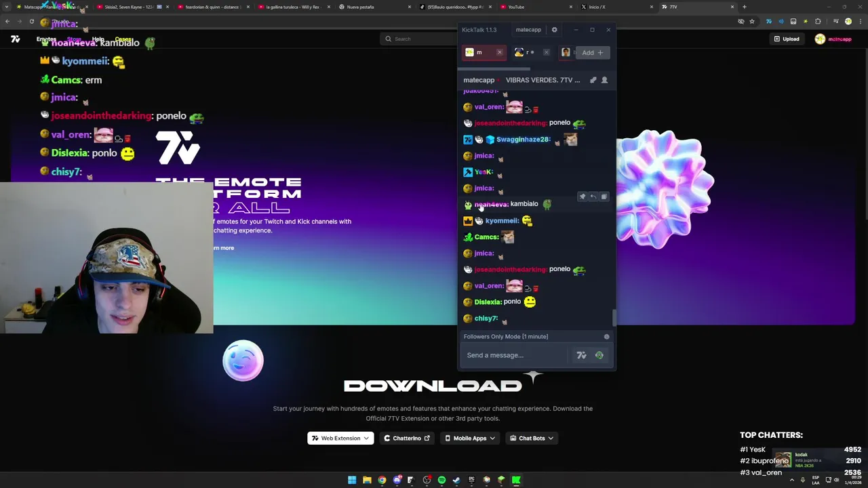Click the blinking smiley emote above DOWNLOAD
The image size is (868, 488).
pyautogui.click(x=243, y=361)
